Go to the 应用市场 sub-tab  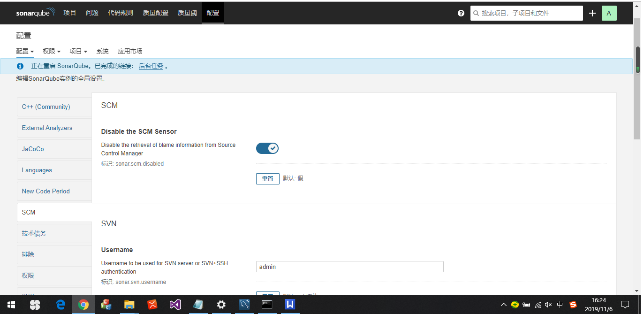click(130, 51)
